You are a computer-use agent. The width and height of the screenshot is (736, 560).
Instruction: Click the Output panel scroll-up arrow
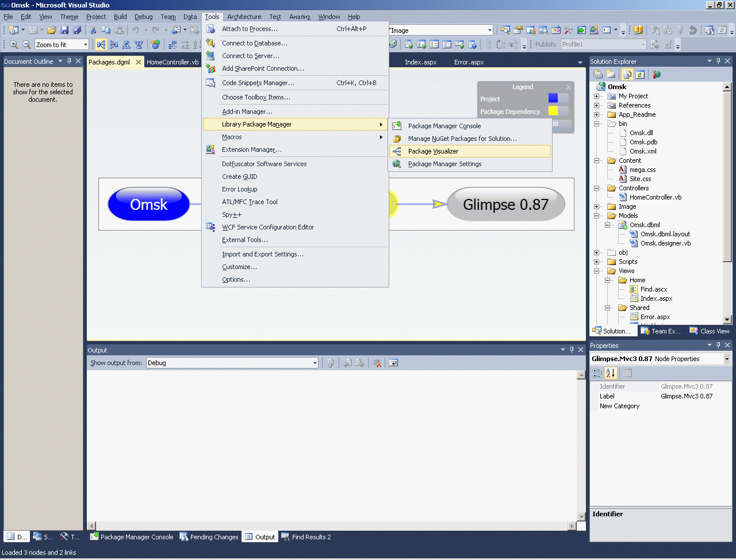581,375
